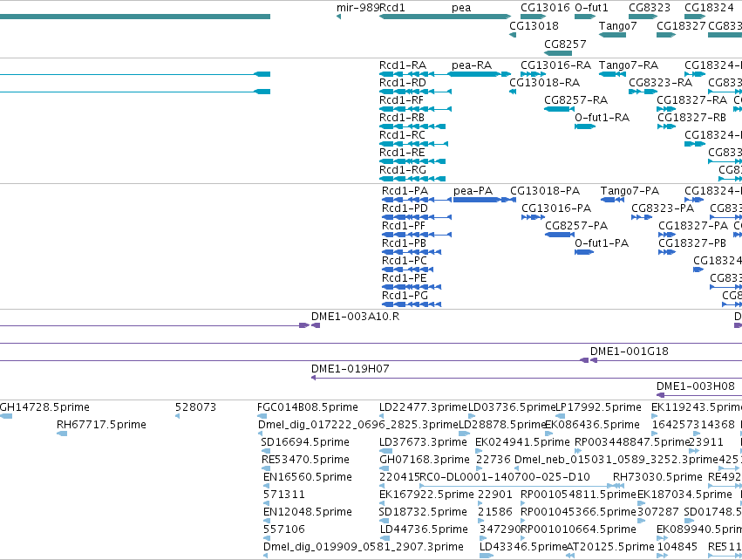The height and width of the screenshot is (560, 742).
Task: Click the DME1-003A10.R clone label
Action: [x=355, y=317]
